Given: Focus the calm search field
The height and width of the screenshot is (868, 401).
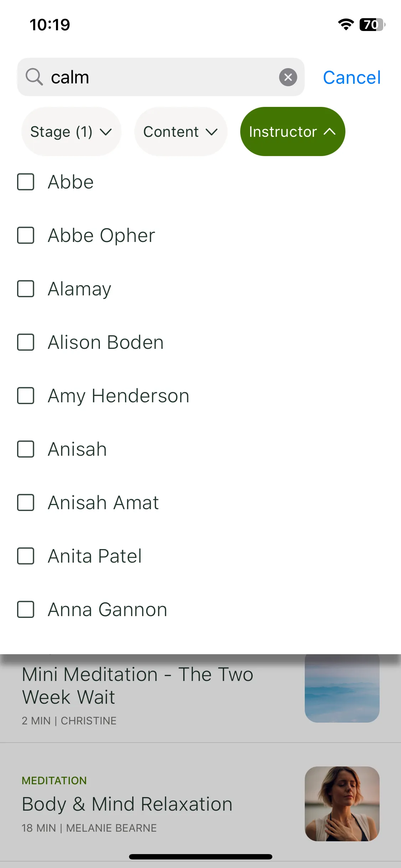Looking at the screenshot, I should (161, 77).
